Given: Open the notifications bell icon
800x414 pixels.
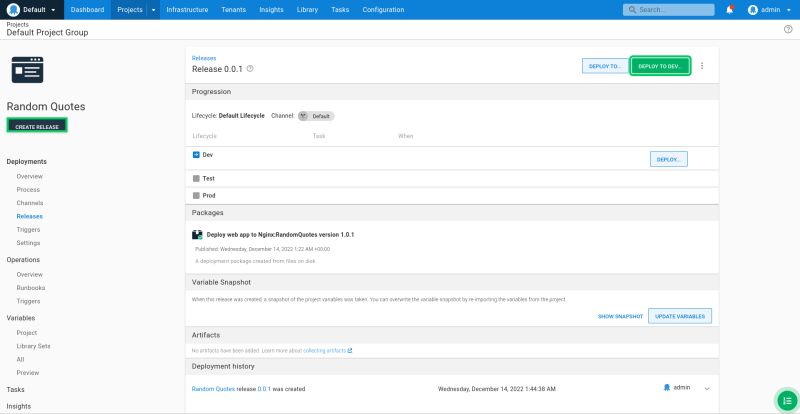Looking at the screenshot, I should point(730,10).
